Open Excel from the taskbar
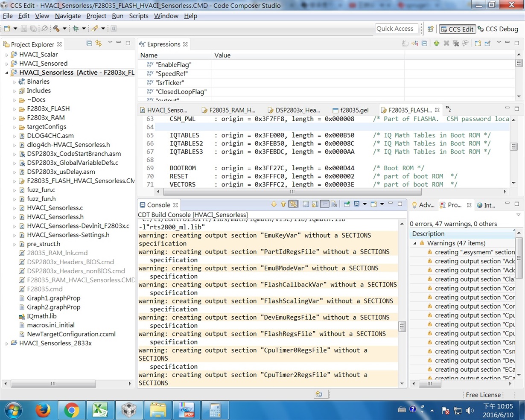This screenshot has height=420, width=525. pyautogui.click(x=100, y=411)
